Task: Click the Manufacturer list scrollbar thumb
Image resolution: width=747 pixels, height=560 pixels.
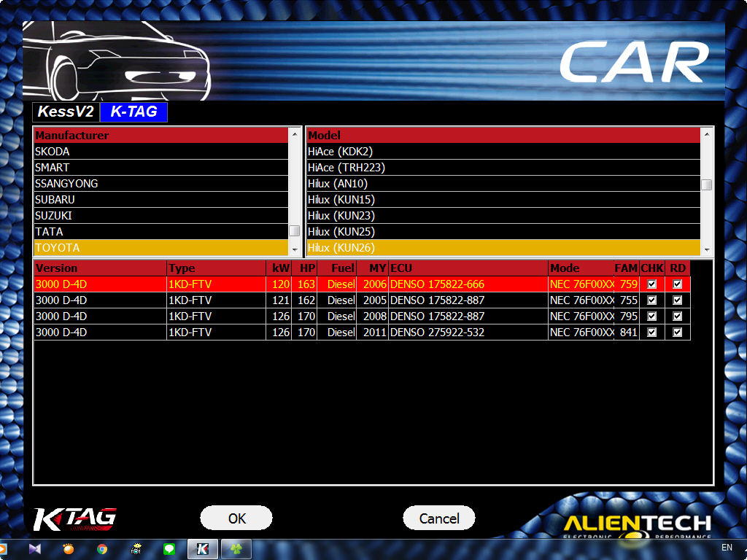Action: pos(295,231)
